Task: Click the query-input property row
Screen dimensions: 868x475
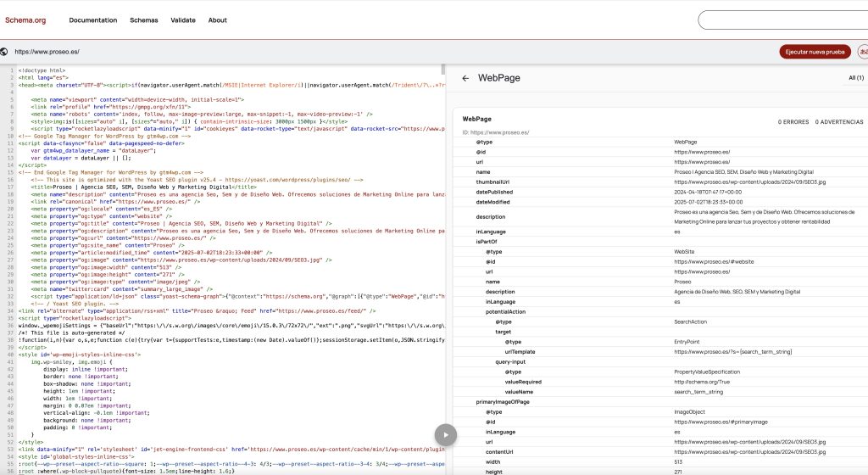Action: coord(511,361)
